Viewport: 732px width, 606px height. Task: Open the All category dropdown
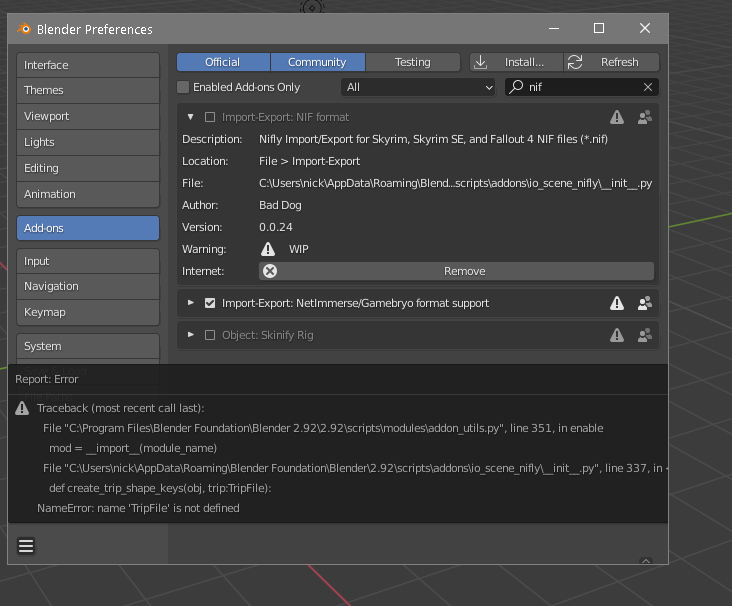[x=418, y=87]
